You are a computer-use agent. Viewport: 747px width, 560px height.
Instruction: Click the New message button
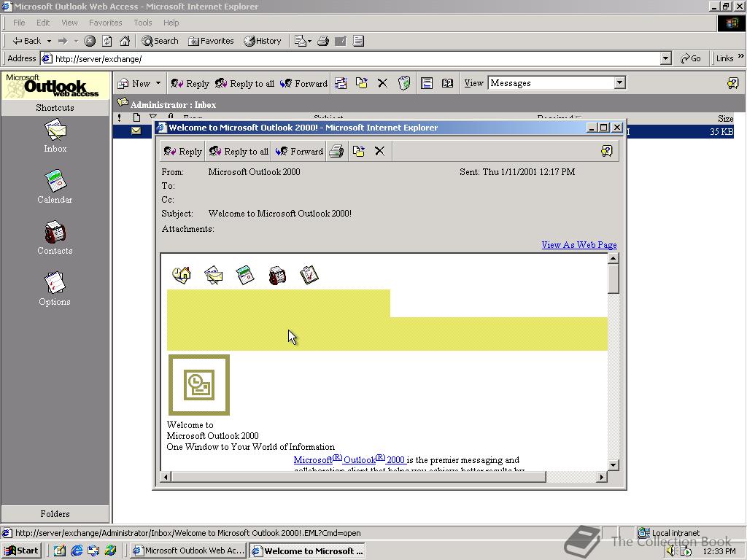pyautogui.click(x=134, y=83)
